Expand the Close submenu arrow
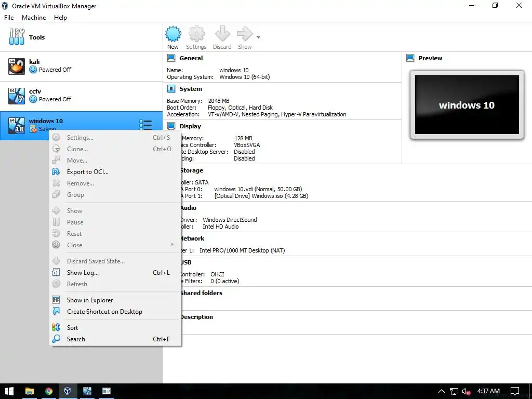Viewport: 532px width, 399px height. click(x=172, y=245)
